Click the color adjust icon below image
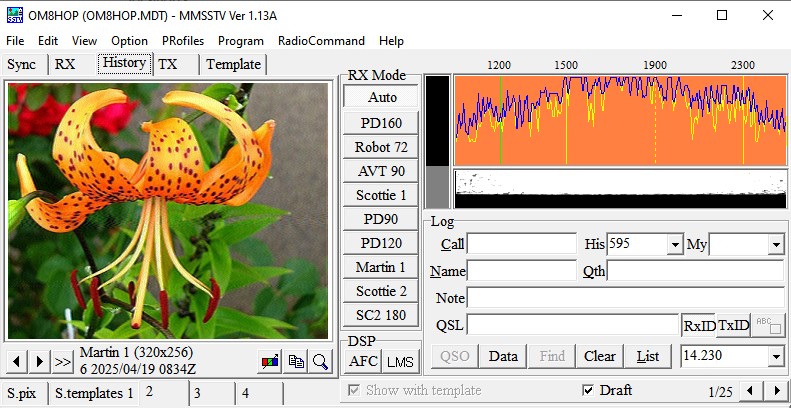Viewport: 791px width, 408px height. tap(270, 362)
